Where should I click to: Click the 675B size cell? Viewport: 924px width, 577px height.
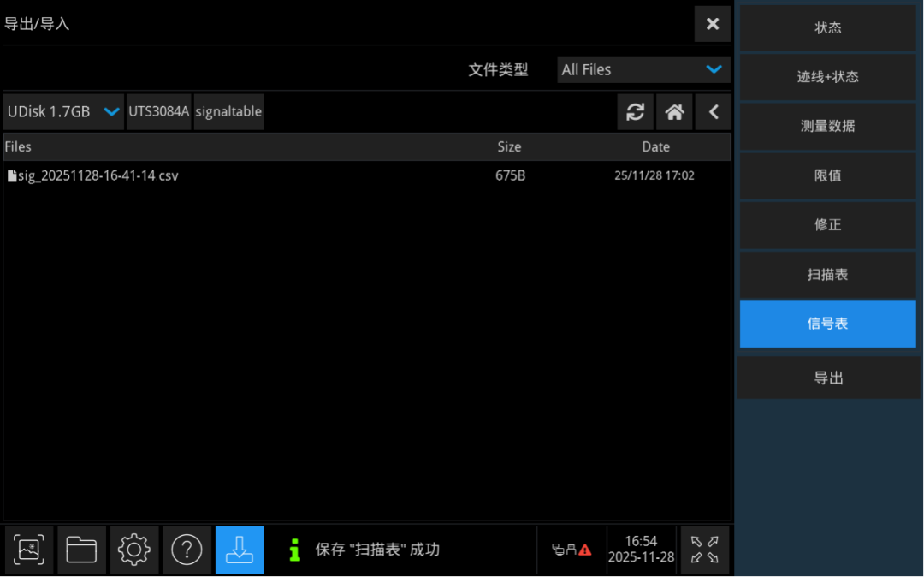(510, 175)
